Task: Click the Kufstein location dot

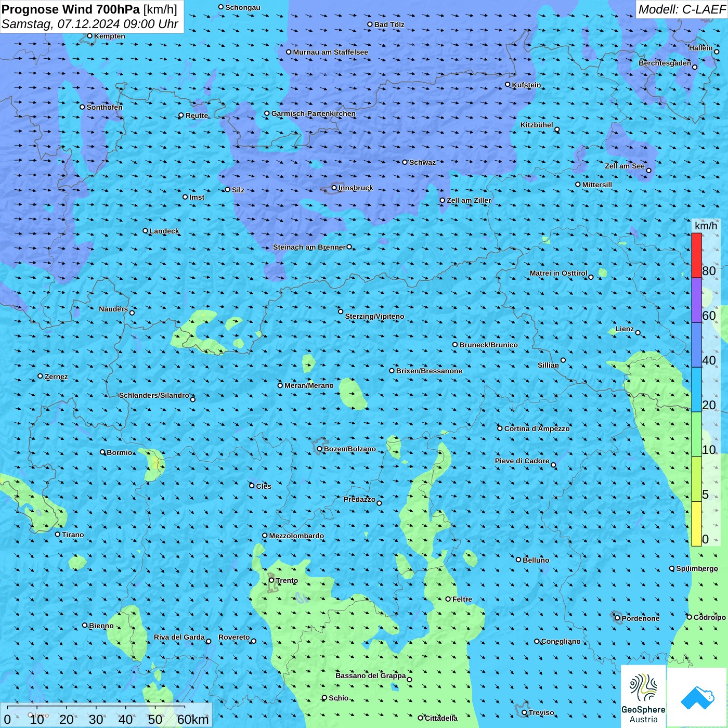Action: click(x=508, y=84)
